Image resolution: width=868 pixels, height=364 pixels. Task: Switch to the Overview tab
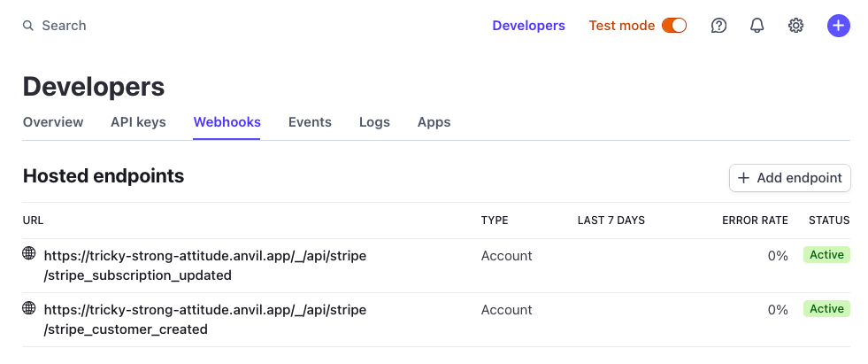pos(53,122)
